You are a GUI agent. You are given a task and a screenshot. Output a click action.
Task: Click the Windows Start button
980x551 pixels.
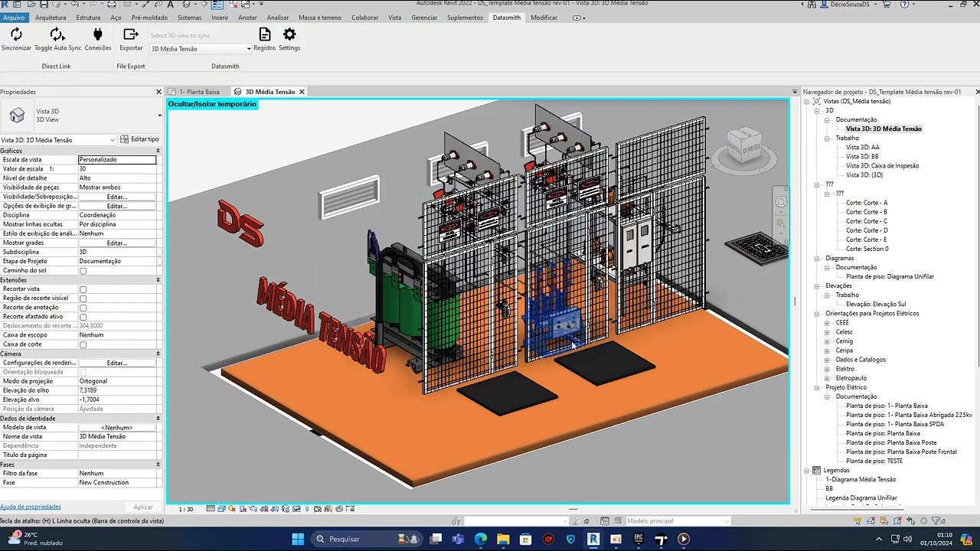click(298, 539)
